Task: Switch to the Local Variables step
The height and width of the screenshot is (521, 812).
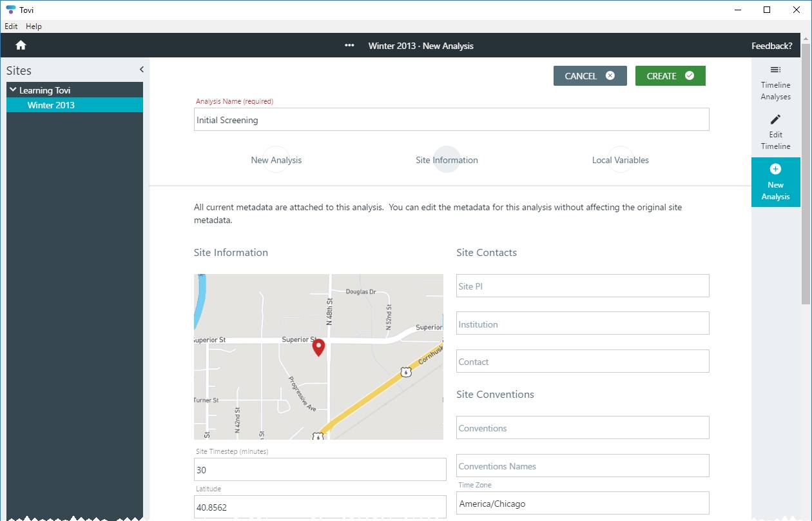Action: coord(620,160)
